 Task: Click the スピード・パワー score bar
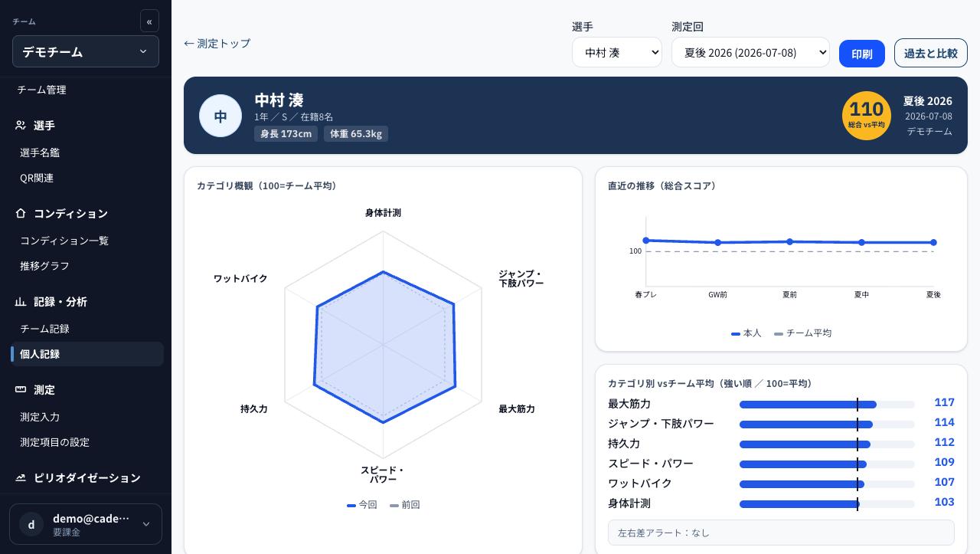tap(827, 464)
